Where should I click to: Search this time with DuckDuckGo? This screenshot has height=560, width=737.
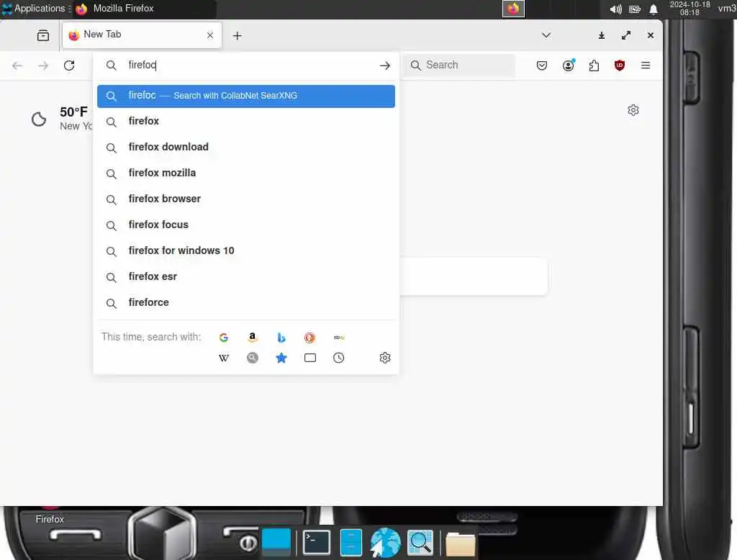[x=309, y=338]
